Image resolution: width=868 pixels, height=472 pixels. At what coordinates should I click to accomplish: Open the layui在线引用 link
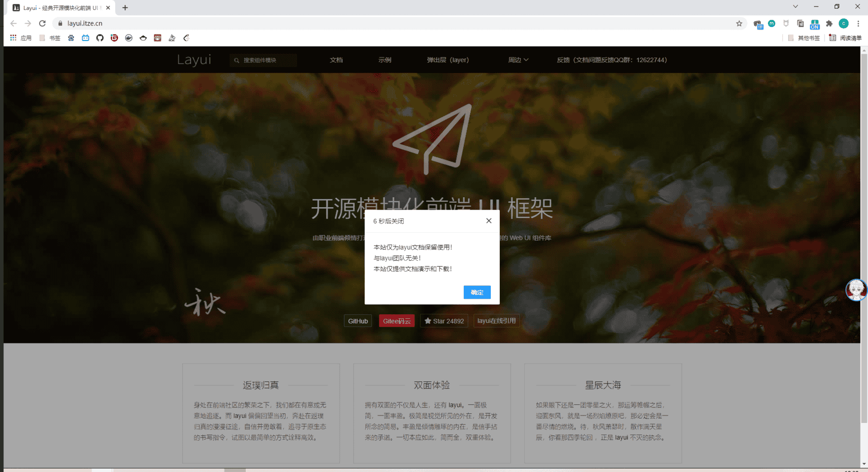(x=496, y=321)
